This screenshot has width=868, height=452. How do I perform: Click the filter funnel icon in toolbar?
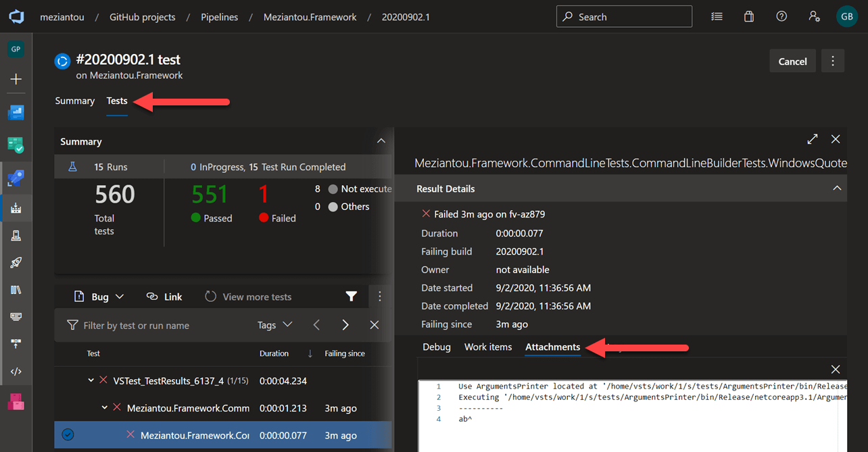click(351, 297)
